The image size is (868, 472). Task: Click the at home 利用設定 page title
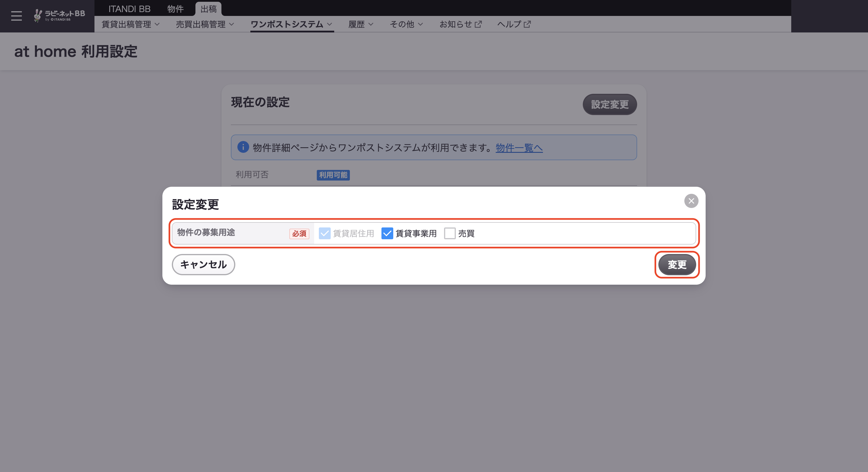tap(76, 52)
